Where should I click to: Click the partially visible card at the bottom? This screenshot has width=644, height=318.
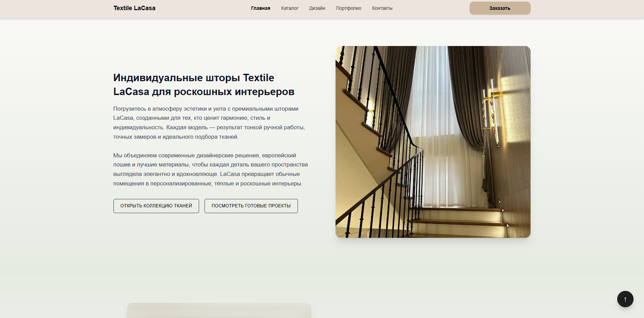click(x=219, y=310)
